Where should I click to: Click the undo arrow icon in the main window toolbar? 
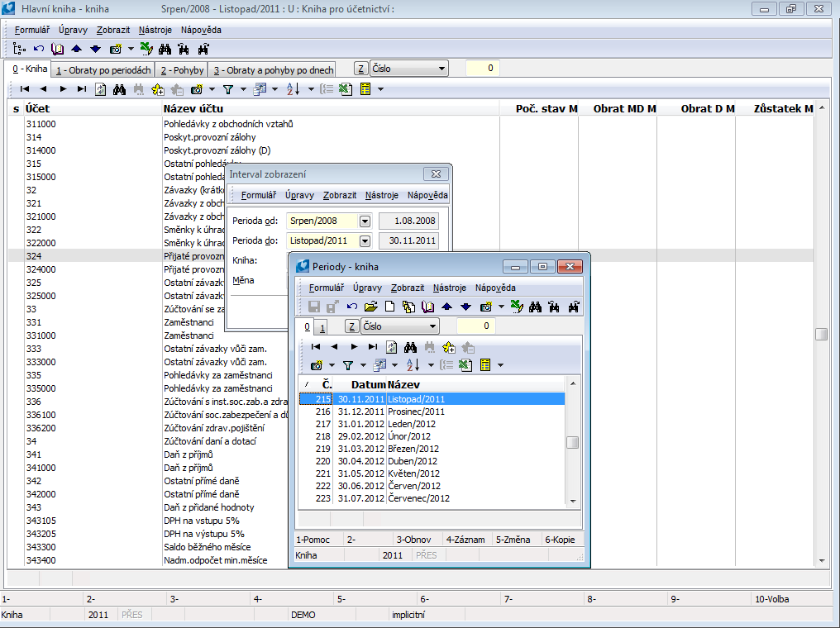[x=39, y=49]
